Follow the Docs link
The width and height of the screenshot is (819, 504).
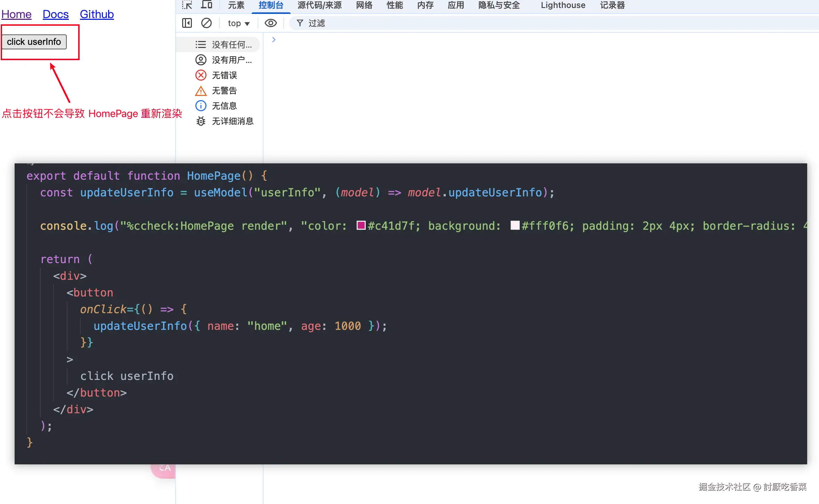coord(56,14)
